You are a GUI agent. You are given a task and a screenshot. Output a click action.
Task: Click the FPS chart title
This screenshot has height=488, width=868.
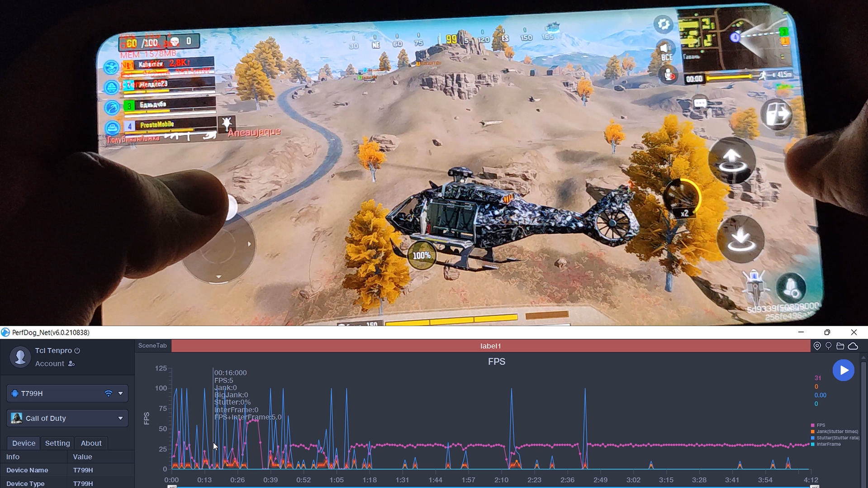[496, 361]
